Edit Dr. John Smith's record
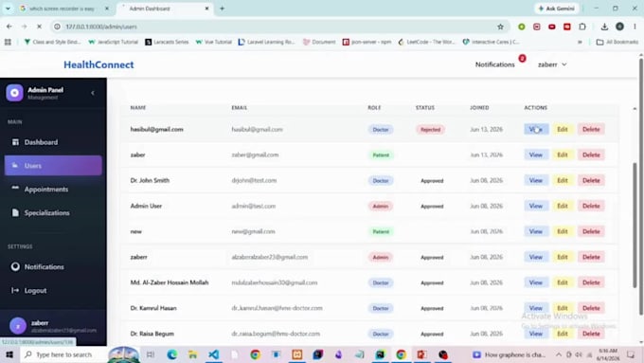This screenshot has height=363, width=644. click(x=563, y=180)
